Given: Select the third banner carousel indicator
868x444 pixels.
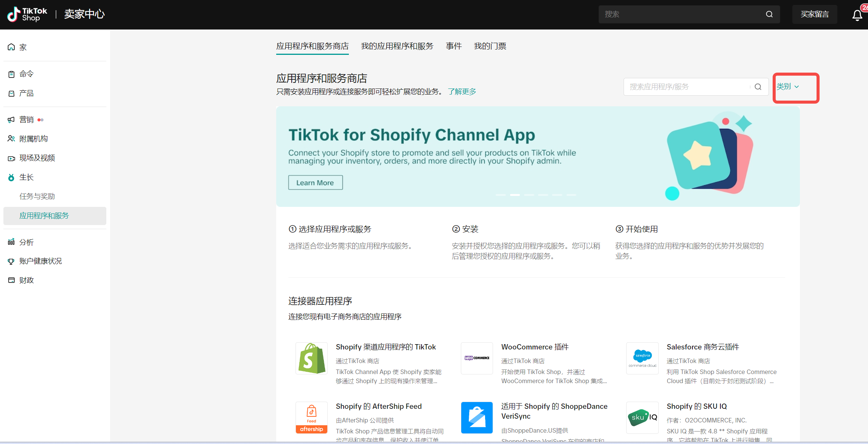Looking at the screenshot, I should (x=529, y=195).
